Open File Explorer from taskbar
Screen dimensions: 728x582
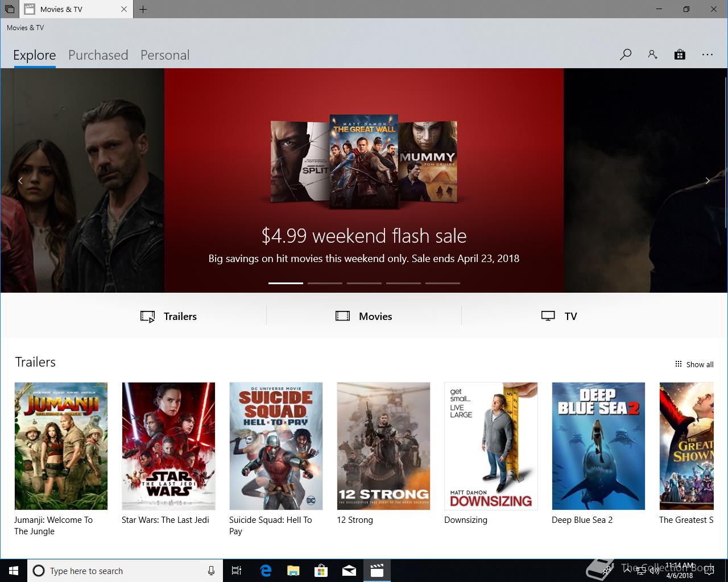click(x=293, y=571)
